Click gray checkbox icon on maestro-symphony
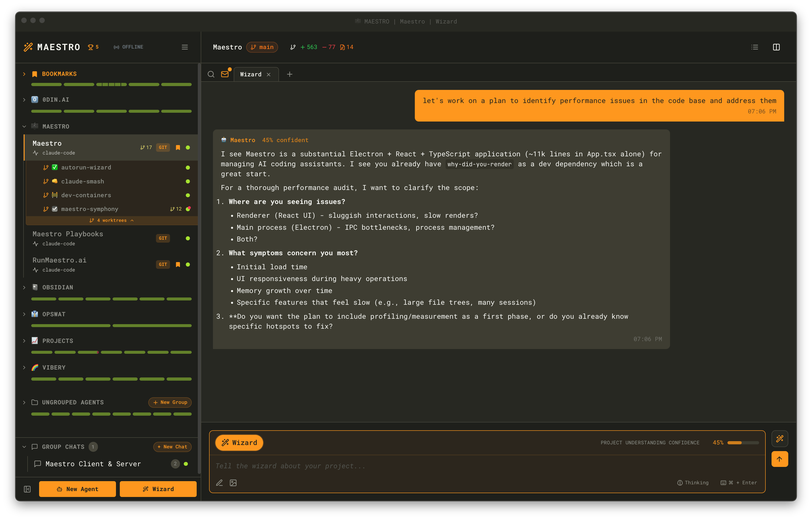Screen dimensions: 812x520 click(x=55, y=209)
